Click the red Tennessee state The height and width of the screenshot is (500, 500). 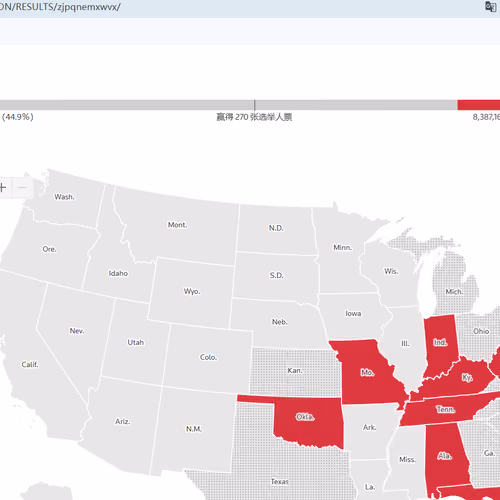[446, 409]
